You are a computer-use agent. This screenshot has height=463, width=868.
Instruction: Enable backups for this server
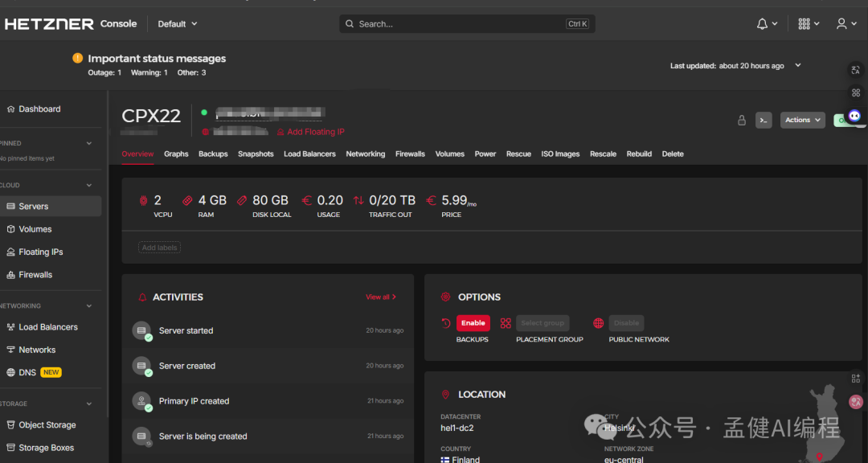(473, 323)
